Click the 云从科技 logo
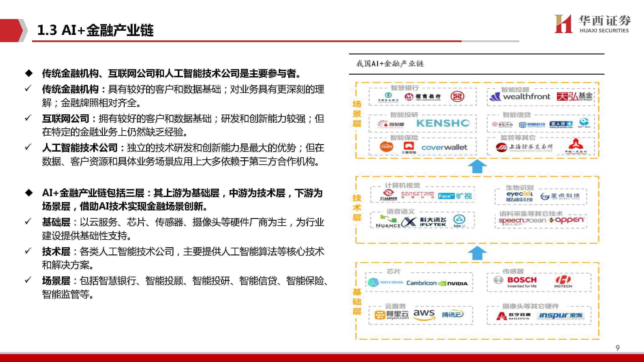 click(x=388, y=195)
